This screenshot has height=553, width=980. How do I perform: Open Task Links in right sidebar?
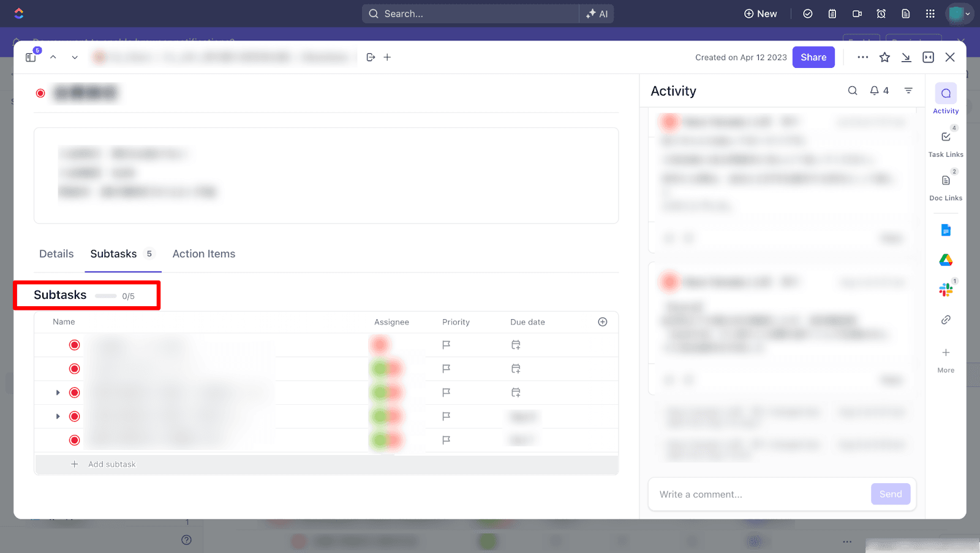coord(946,142)
